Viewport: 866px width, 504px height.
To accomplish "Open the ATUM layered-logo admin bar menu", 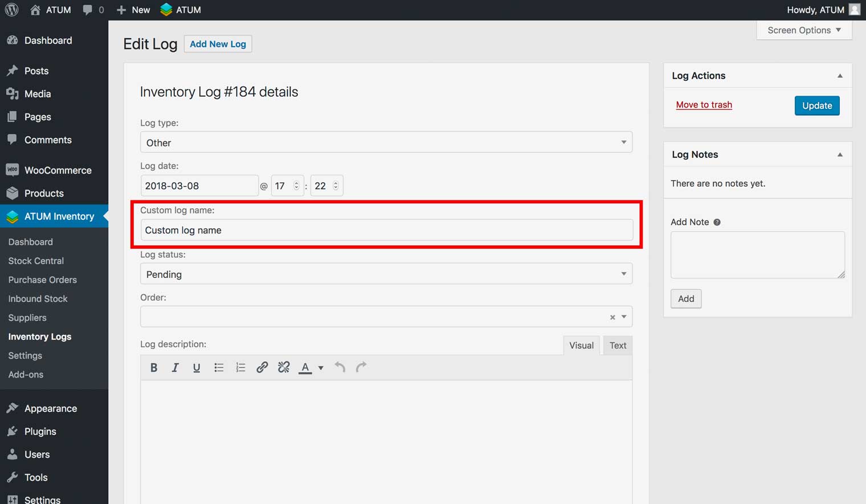I will [181, 10].
